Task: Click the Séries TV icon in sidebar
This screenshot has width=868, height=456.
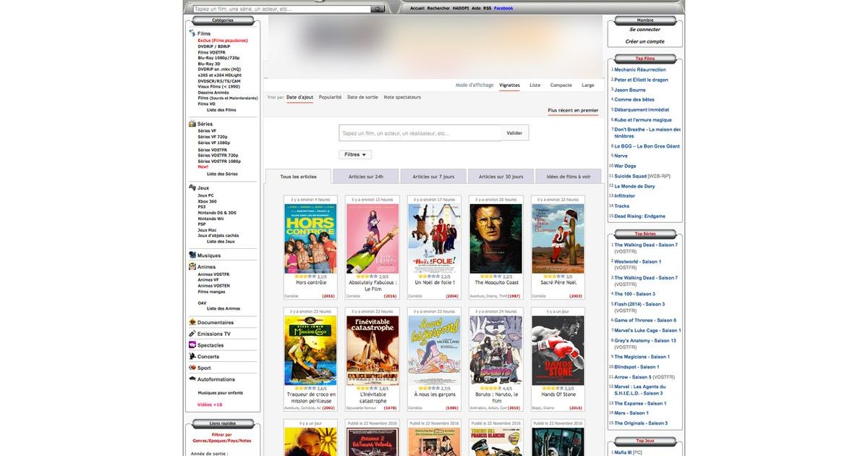Action: pos(192,124)
